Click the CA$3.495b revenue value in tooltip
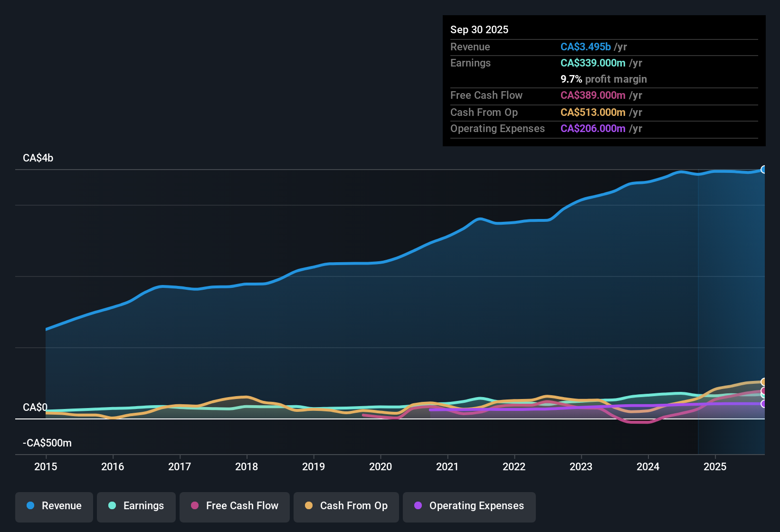Screen dimensions: 780x532 click(x=586, y=47)
